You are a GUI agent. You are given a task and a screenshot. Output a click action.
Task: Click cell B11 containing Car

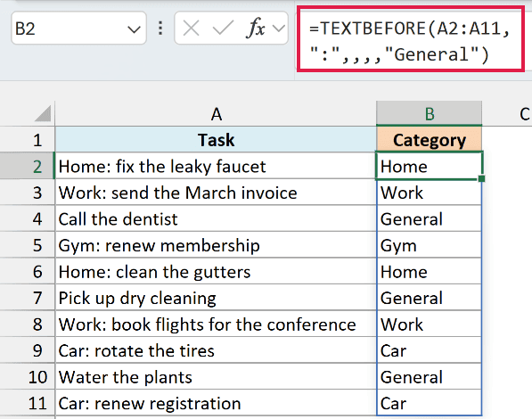pyautogui.click(x=430, y=403)
